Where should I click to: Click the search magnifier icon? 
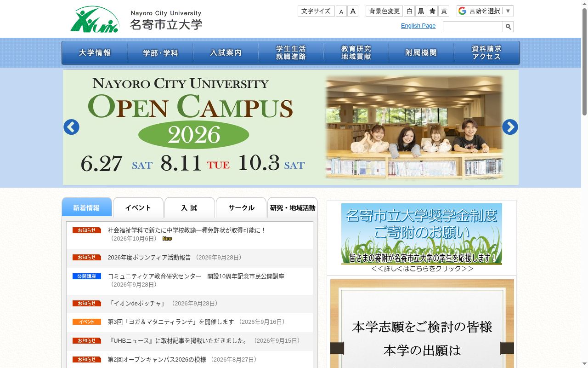click(508, 27)
